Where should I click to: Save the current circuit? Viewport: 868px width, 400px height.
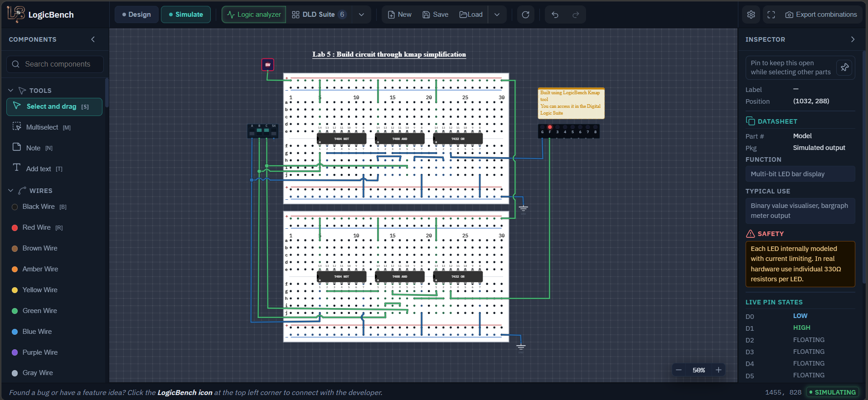coord(435,14)
